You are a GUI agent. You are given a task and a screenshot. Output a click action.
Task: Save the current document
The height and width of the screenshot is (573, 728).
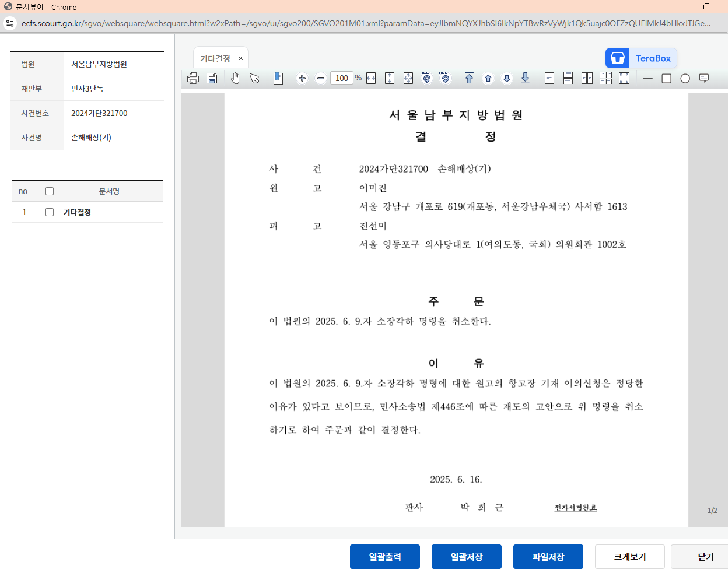tap(212, 78)
